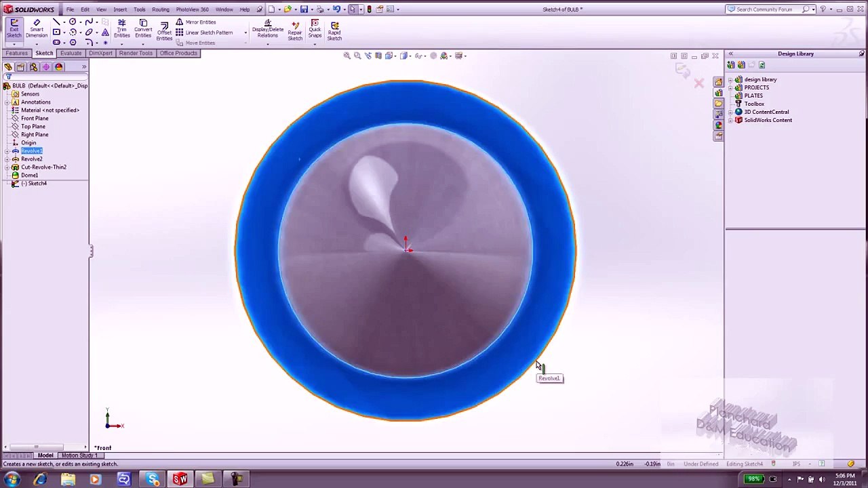Open the DisplayManager tab icon
The width and height of the screenshot is (868, 488).
pyautogui.click(x=59, y=66)
